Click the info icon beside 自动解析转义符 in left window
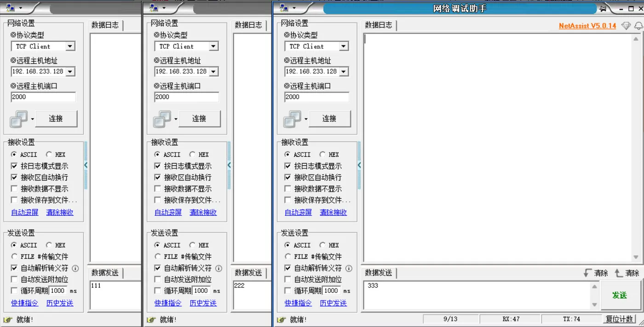 click(75, 268)
